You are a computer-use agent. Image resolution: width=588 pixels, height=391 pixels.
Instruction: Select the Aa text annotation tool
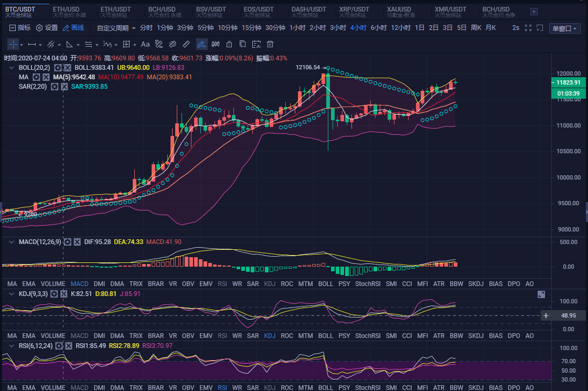click(x=145, y=44)
